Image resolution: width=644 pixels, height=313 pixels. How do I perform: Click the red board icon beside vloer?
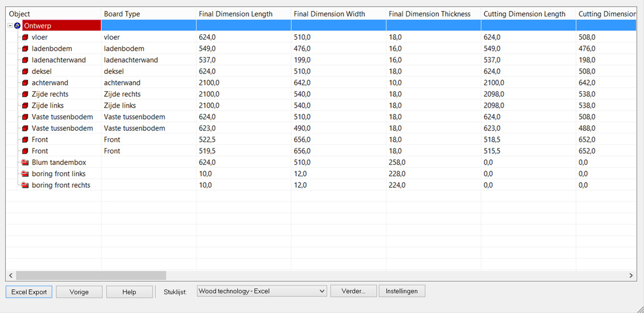(25, 37)
